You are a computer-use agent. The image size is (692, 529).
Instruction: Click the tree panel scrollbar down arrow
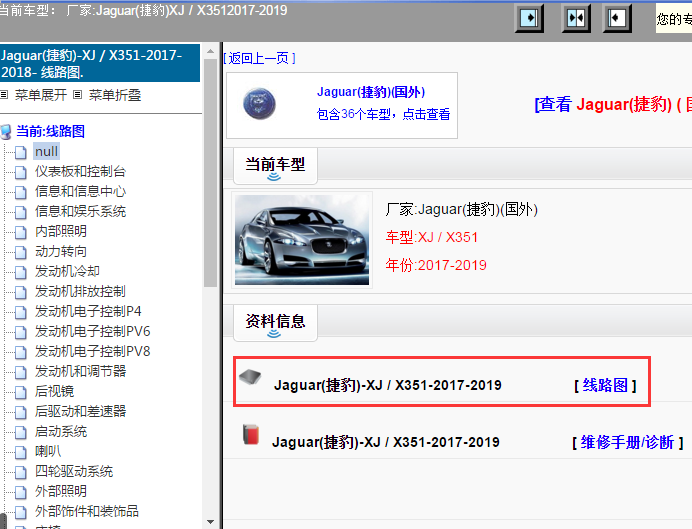pos(211,522)
